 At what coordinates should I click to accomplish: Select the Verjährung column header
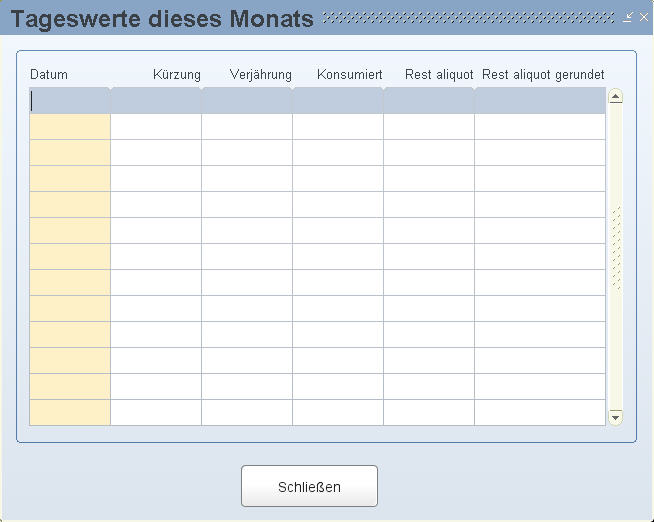click(260, 75)
